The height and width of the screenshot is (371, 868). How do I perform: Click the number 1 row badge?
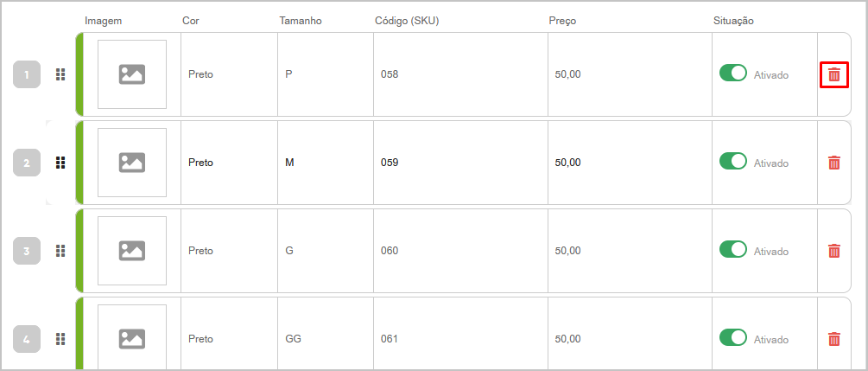tap(27, 74)
